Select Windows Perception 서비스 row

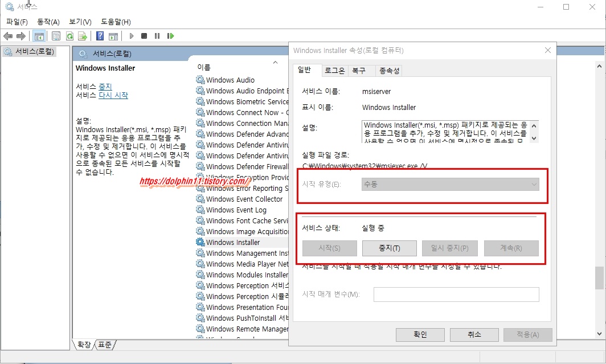242,285
